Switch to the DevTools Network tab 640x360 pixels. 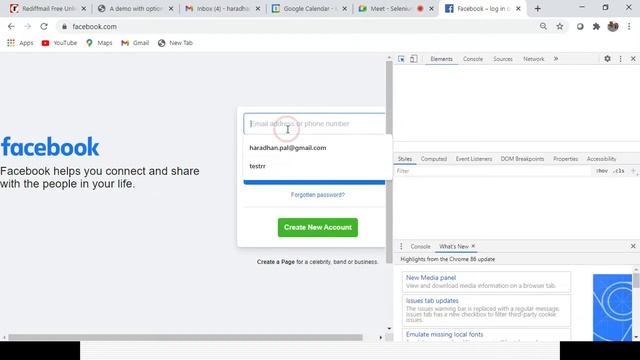pos(533,59)
